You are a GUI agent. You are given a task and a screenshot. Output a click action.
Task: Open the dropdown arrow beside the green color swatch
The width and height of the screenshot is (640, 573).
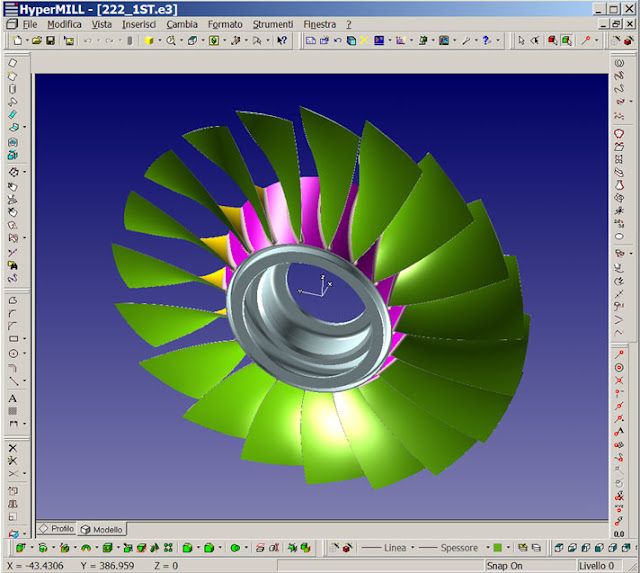(x=508, y=548)
